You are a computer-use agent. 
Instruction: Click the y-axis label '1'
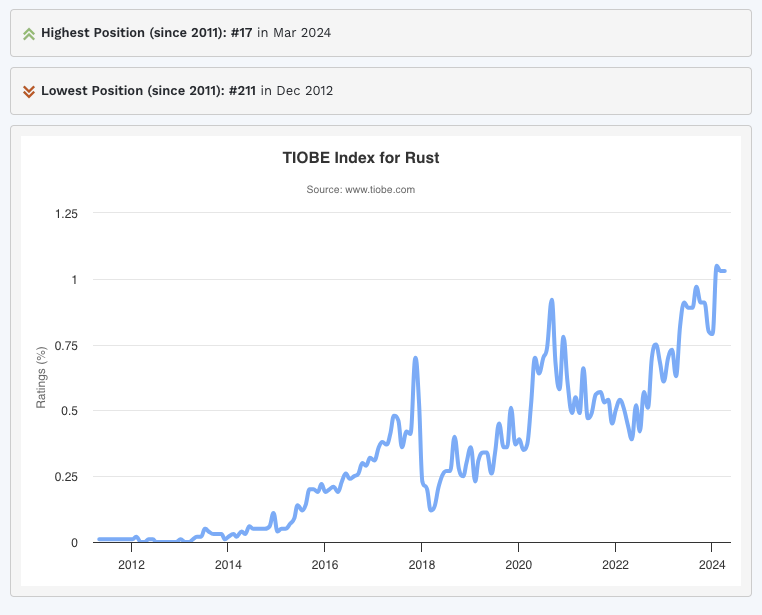click(74, 280)
